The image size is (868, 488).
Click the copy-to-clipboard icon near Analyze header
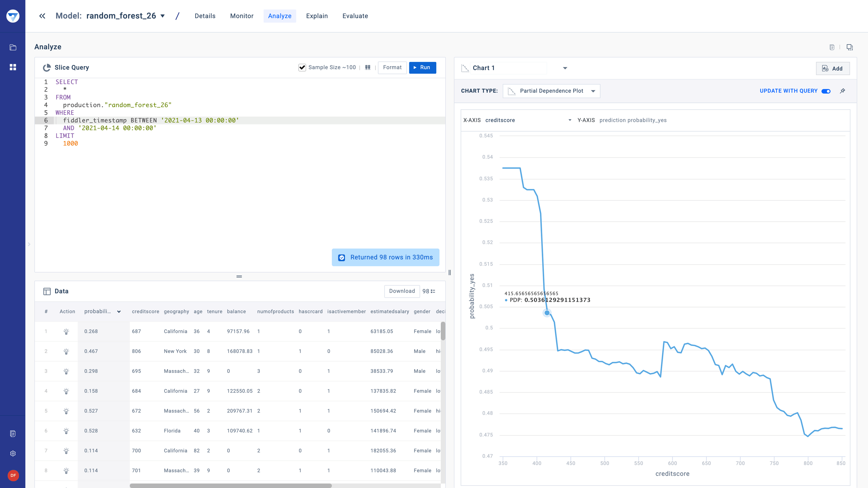click(x=832, y=47)
